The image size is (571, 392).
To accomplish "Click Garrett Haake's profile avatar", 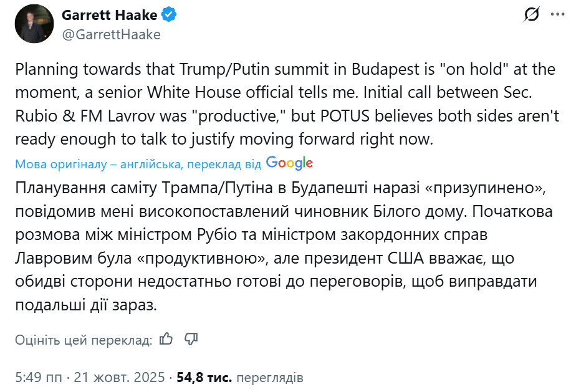I will pyautogui.click(x=34, y=24).
